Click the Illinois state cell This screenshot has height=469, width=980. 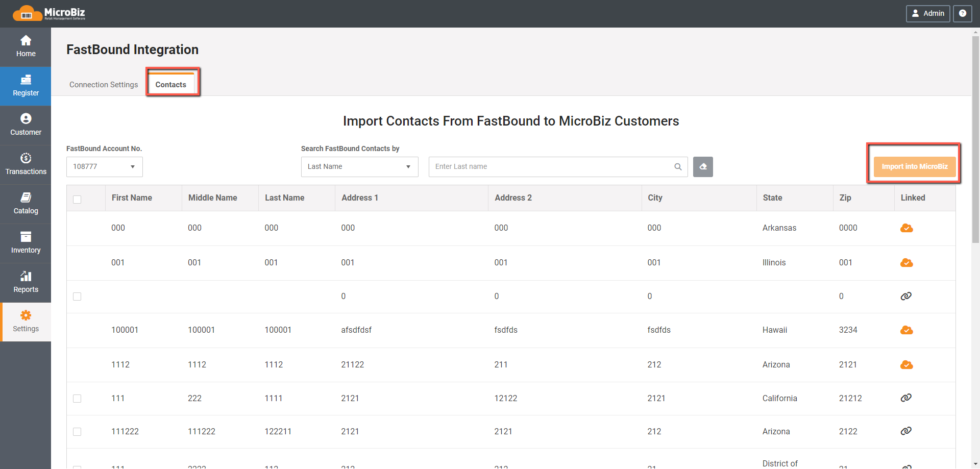pyautogui.click(x=774, y=263)
